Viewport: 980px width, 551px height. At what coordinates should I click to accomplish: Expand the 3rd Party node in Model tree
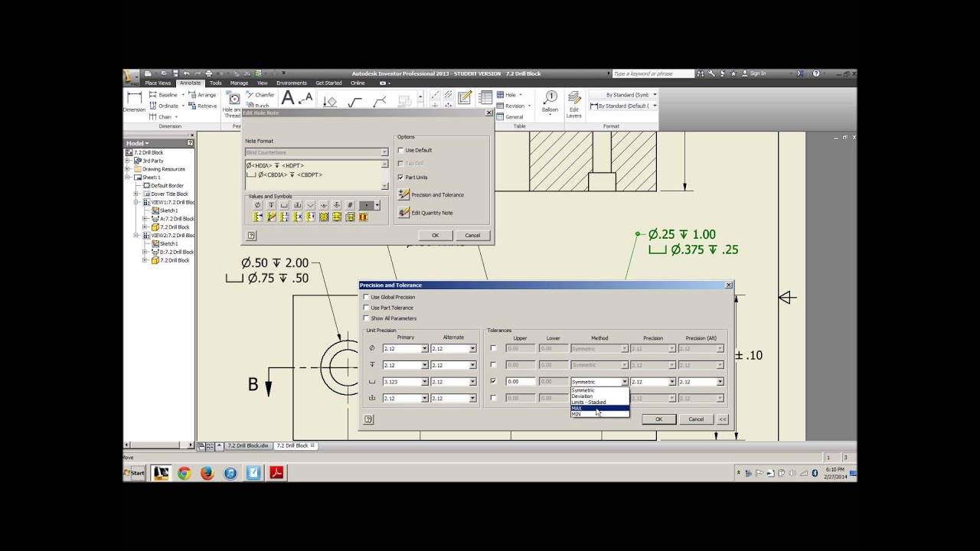coord(128,161)
